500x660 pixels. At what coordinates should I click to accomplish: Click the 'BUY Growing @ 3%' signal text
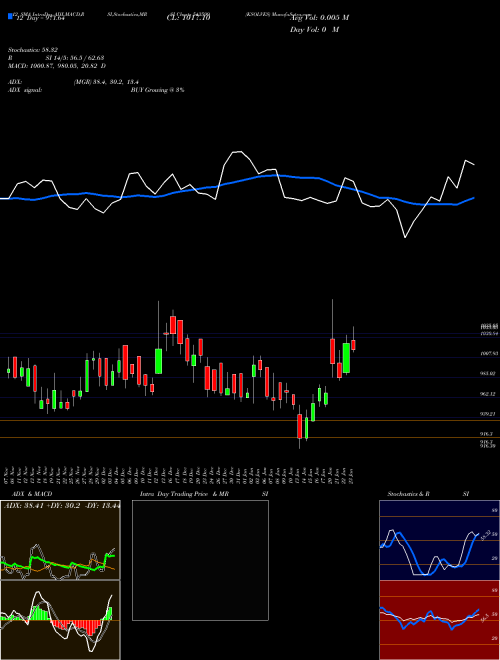(x=157, y=90)
